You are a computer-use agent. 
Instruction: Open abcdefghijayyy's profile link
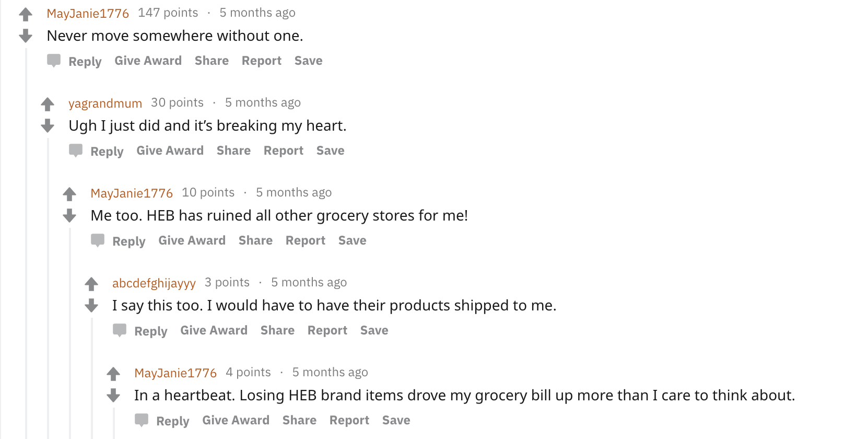point(154,283)
